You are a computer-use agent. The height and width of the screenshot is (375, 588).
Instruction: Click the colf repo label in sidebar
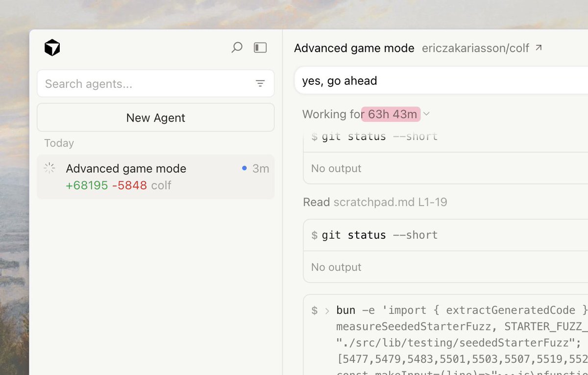click(161, 185)
